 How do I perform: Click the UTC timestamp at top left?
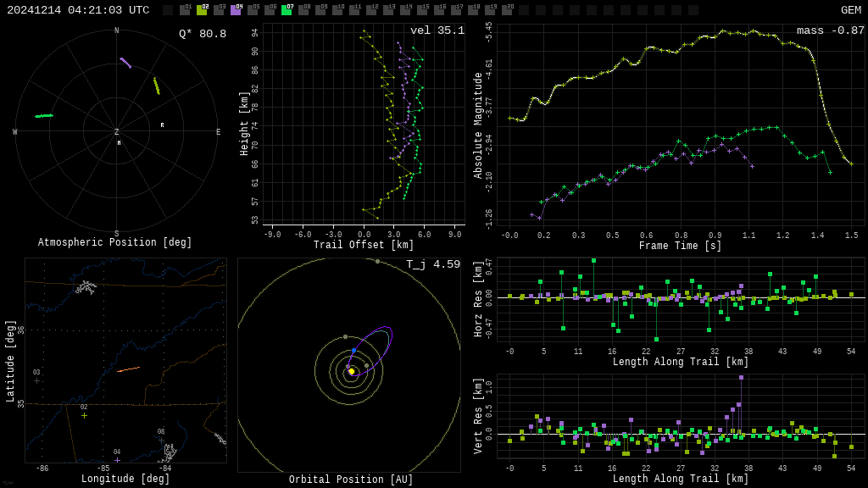click(x=78, y=10)
